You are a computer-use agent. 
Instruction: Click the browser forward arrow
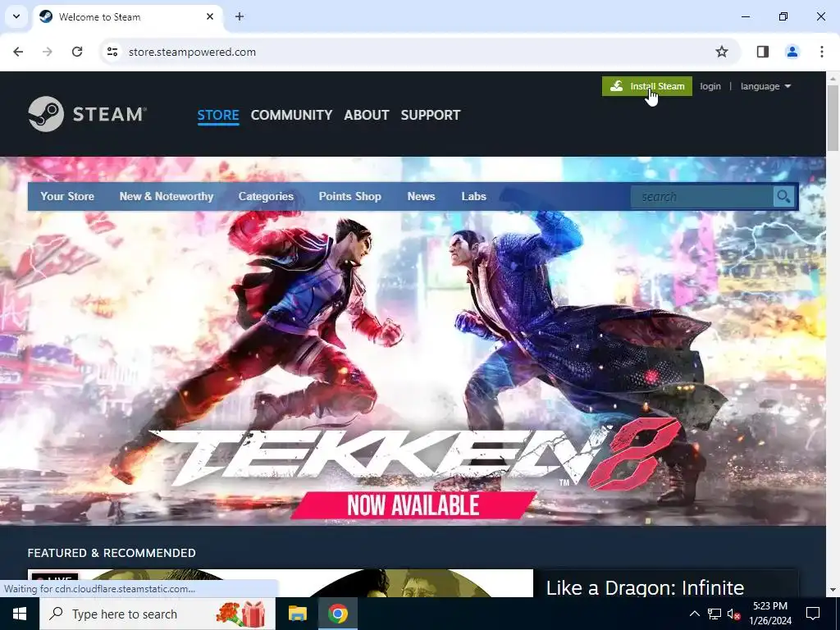[x=48, y=52]
